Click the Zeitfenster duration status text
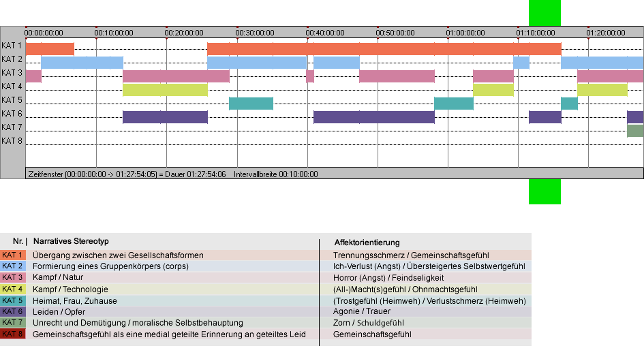This screenshot has height=361, width=644. pyautogui.click(x=127, y=174)
